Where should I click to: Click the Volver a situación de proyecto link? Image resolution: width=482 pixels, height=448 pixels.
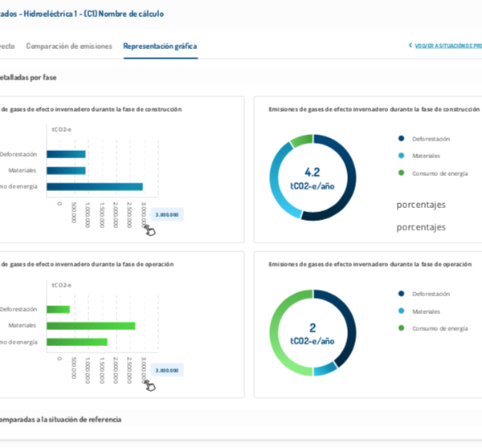point(448,46)
